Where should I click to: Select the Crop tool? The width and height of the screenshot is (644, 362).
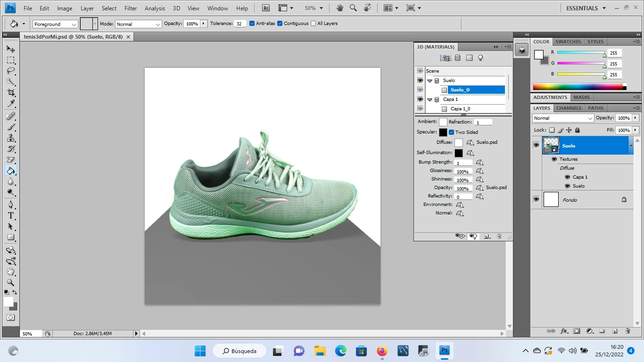(11, 92)
